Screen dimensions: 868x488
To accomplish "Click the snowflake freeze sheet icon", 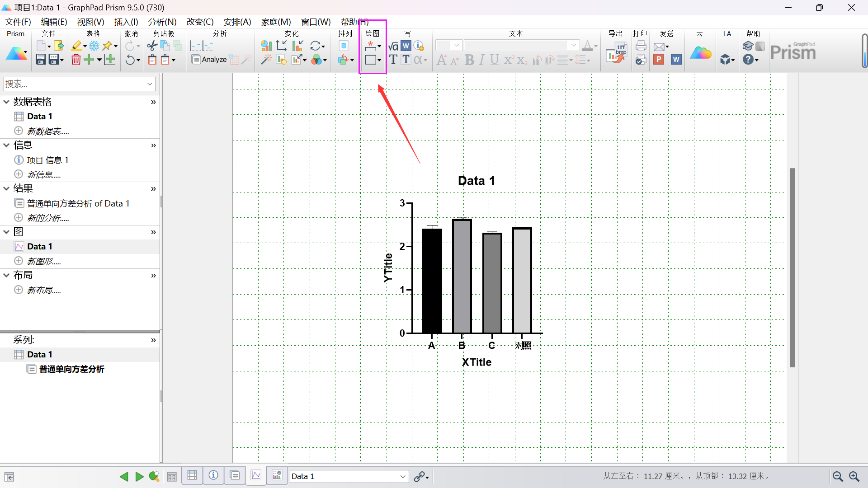I will [94, 46].
